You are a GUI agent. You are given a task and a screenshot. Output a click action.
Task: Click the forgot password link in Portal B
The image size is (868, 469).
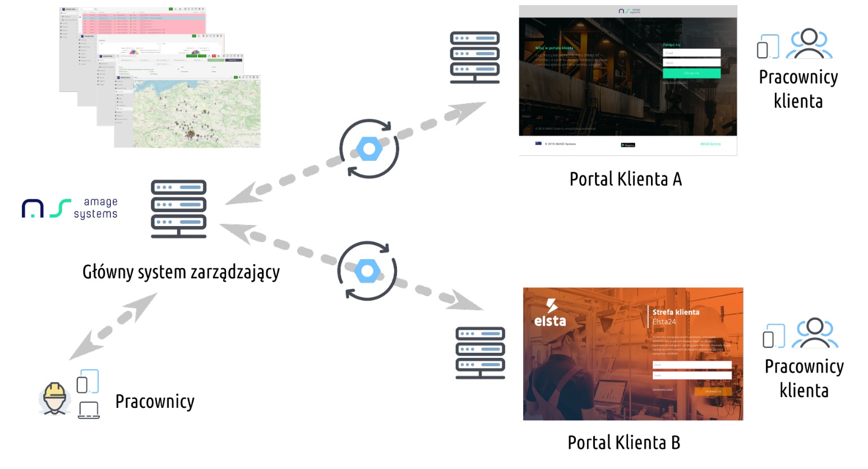[x=663, y=389]
